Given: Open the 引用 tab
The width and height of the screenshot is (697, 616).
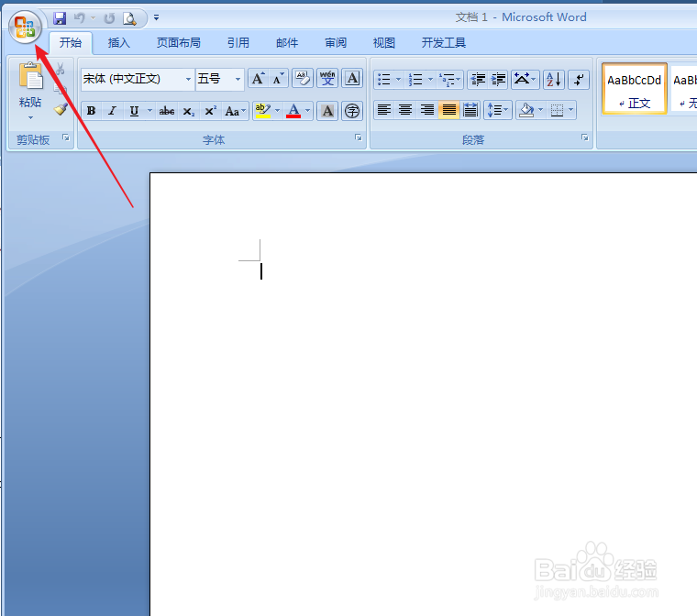Looking at the screenshot, I should pyautogui.click(x=238, y=43).
